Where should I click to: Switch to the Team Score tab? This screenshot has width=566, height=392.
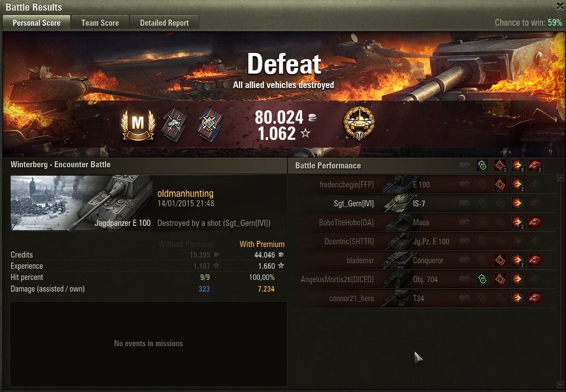[100, 23]
